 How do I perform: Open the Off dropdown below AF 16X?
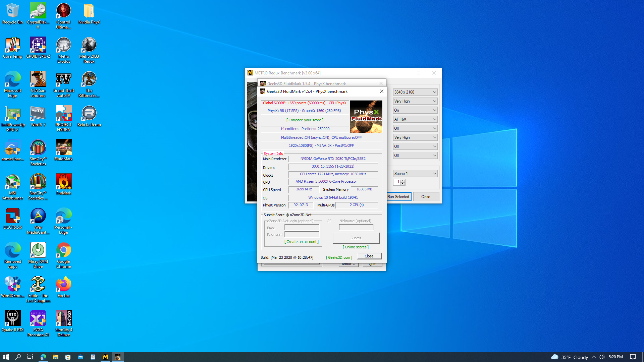point(415,128)
